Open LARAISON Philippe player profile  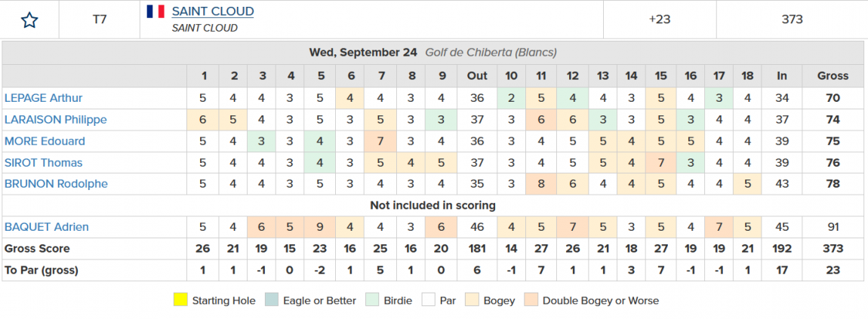tap(56, 120)
